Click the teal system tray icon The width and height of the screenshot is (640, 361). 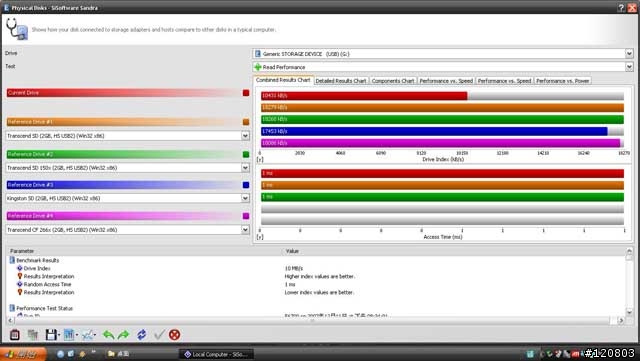tap(530, 354)
